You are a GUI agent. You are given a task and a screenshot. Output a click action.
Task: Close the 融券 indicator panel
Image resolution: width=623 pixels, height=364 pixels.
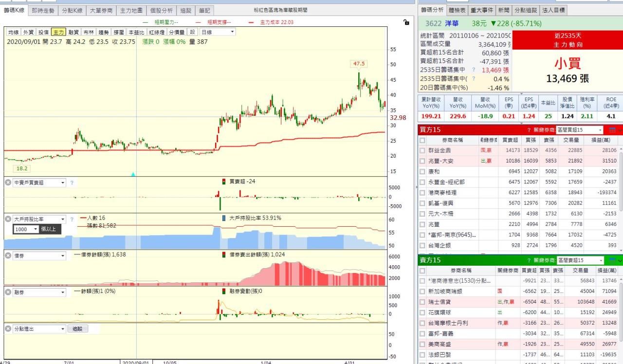click(x=8, y=292)
